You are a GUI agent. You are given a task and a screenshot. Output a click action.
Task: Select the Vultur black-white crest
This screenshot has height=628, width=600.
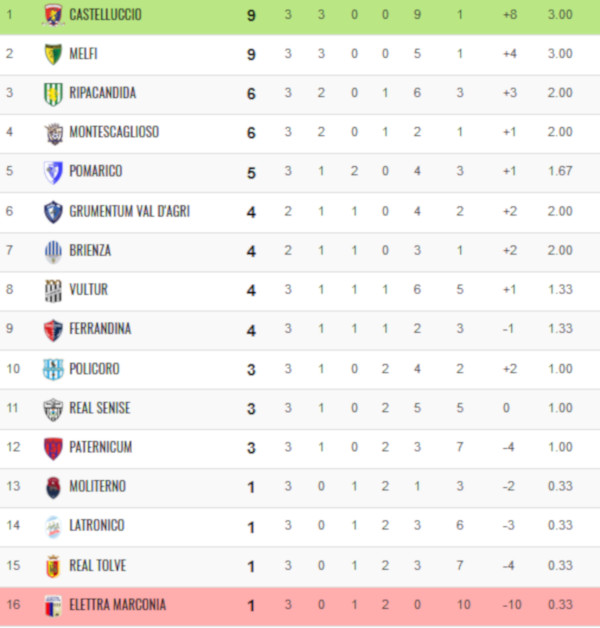click(53, 291)
